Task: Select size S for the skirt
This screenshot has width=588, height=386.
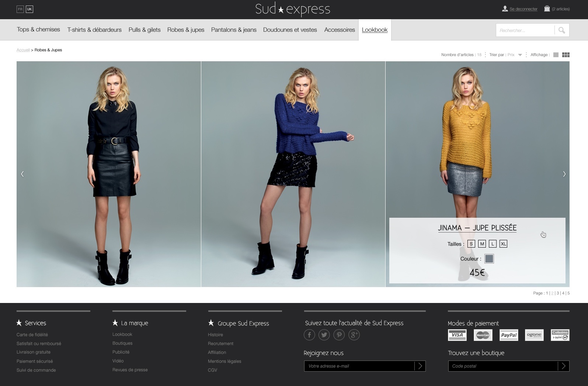Action: point(471,244)
